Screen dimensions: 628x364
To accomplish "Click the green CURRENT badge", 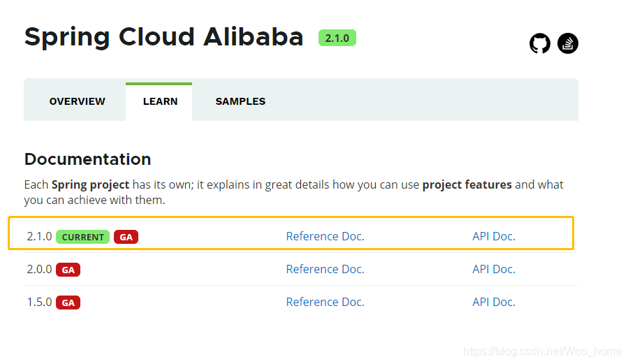I will (x=82, y=237).
